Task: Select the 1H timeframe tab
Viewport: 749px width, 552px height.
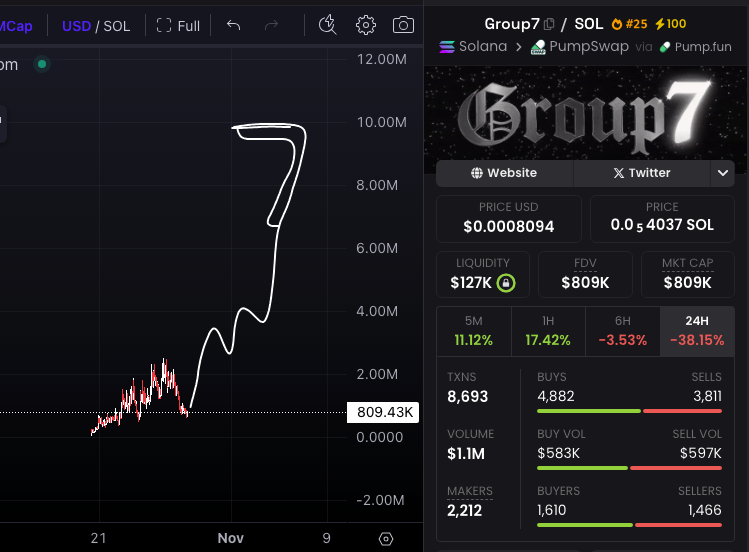Action: coord(548,331)
